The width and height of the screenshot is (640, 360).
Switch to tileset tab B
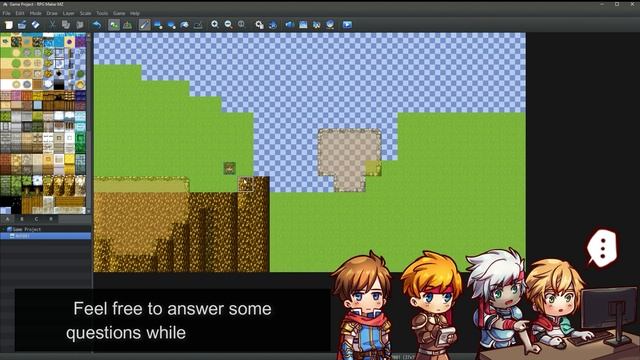point(22,219)
